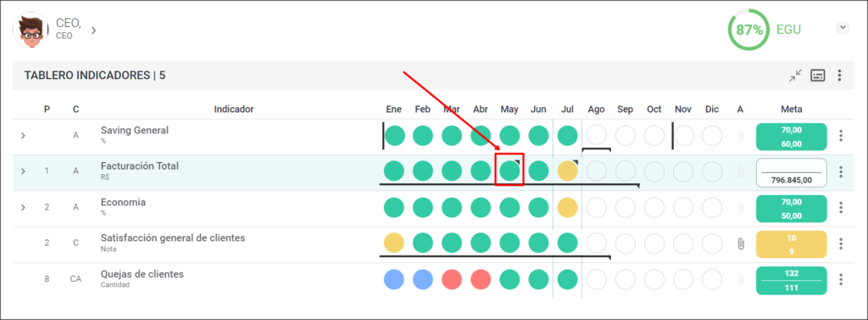Select the Saving General January green indicator
Image resolution: width=868 pixels, height=320 pixels.
pos(395,135)
